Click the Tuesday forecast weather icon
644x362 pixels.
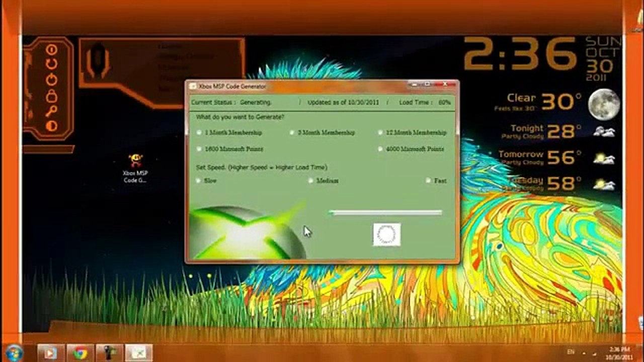pyautogui.click(x=604, y=185)
